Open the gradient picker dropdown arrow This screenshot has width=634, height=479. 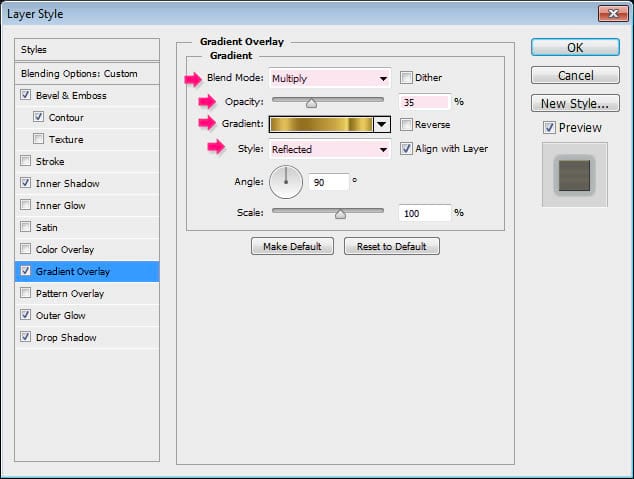[x=382, y=124]
